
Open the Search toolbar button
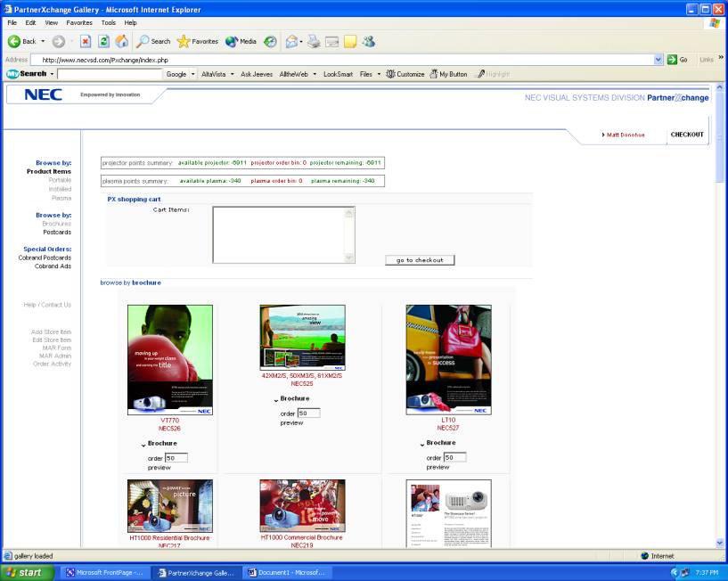pyautogui.click(x=153, y=41)
